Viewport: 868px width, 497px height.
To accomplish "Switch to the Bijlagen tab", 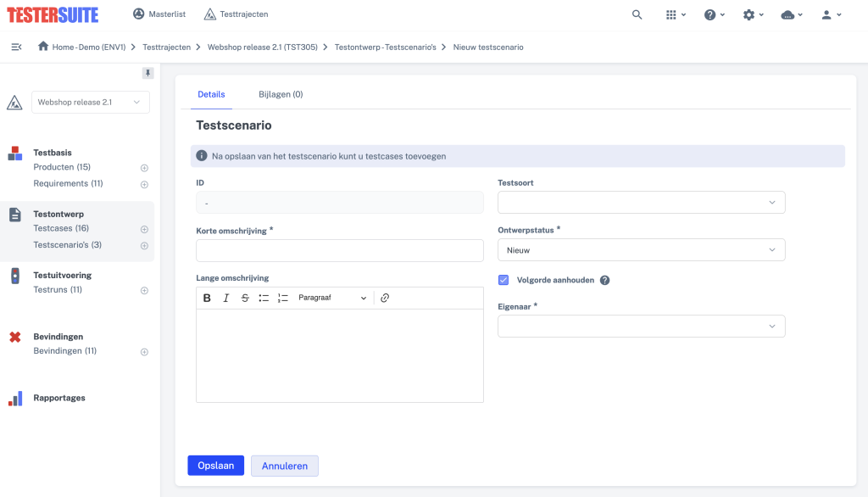I will click(x=281, y=94).
